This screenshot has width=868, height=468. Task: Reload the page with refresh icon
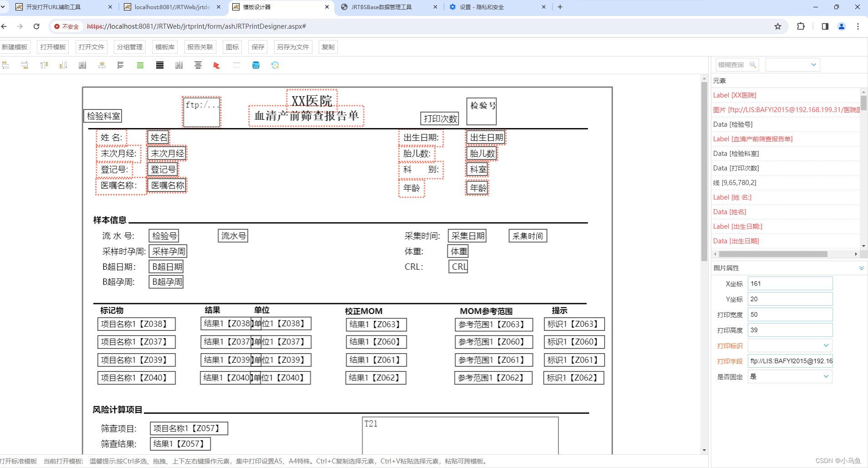point(36,26)
